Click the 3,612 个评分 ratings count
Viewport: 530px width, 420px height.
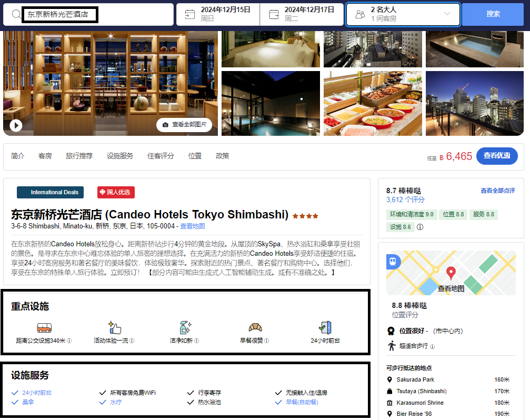point(405,199)
